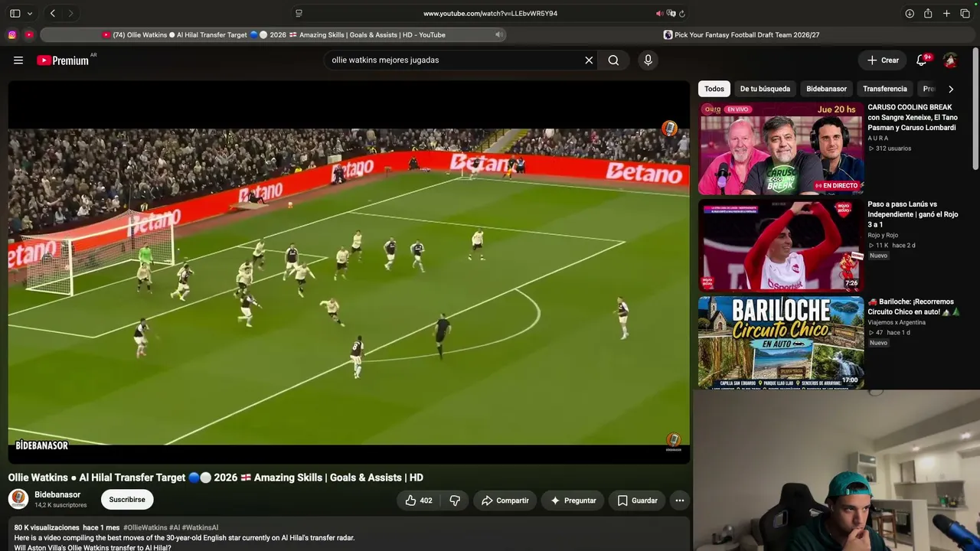Click the 'A U R A' channel name
Viewport: 980px width, 551px height.
(x=878, y=139)
